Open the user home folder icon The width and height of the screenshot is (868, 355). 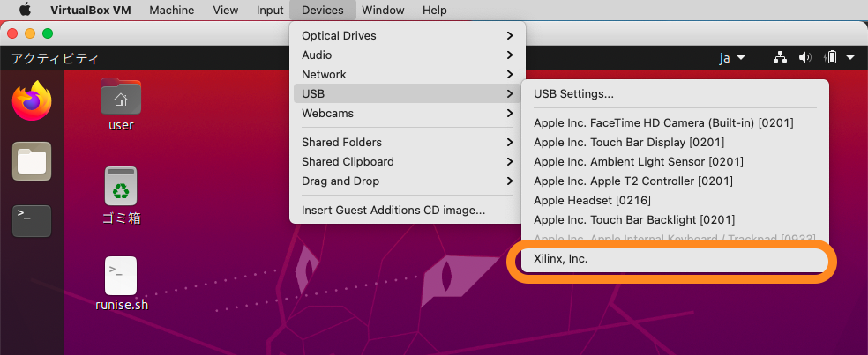coord(121,104)
